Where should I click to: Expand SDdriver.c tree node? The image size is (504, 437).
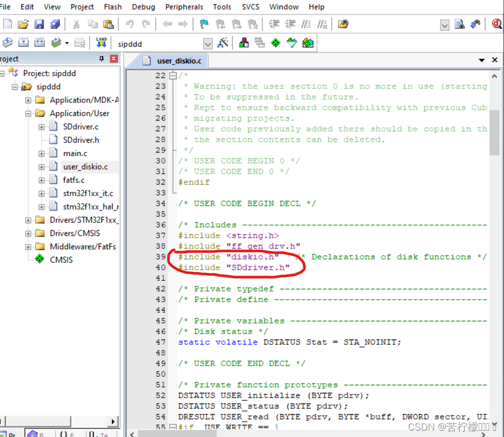(x=42, y=127)
